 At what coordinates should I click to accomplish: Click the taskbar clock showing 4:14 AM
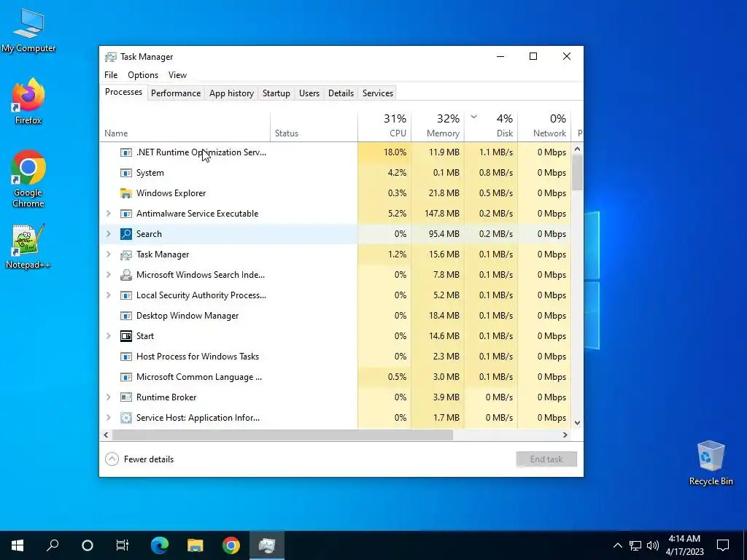tap(684, 545)
